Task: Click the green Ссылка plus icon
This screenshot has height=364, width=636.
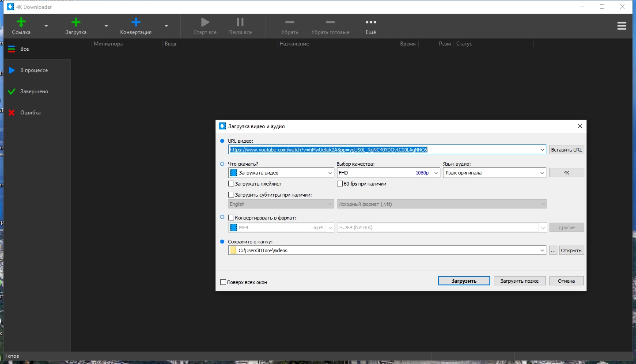Action: click(x=21, y=23)
